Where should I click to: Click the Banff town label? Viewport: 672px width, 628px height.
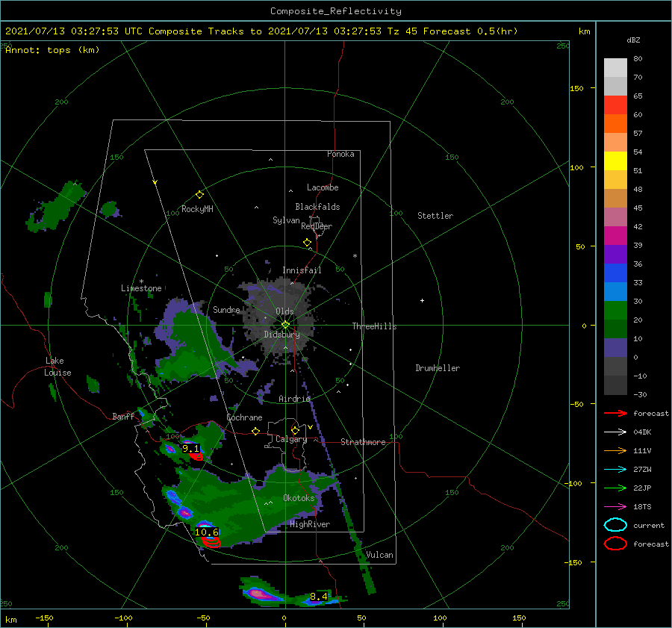123,416
